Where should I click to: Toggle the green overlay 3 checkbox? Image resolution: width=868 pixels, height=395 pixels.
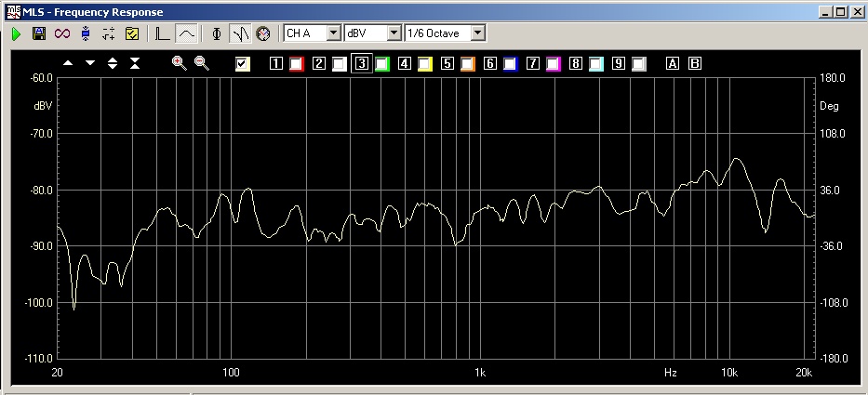pos(382,64)
